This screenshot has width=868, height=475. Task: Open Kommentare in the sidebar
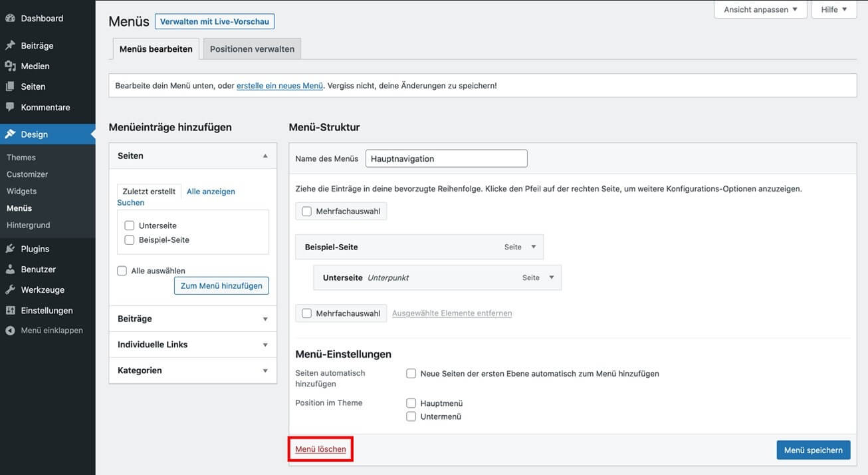pos(45,107)
